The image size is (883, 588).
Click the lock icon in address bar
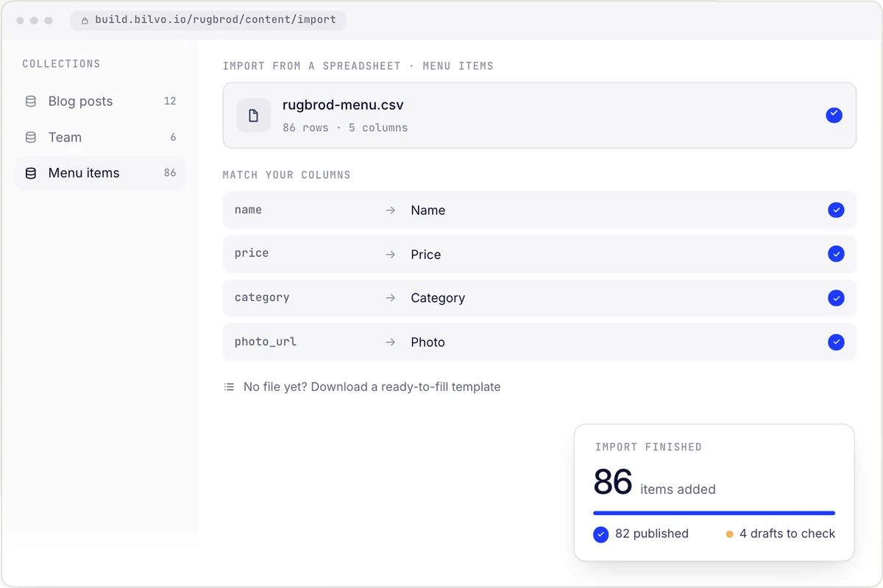click(x=85, y=21)
